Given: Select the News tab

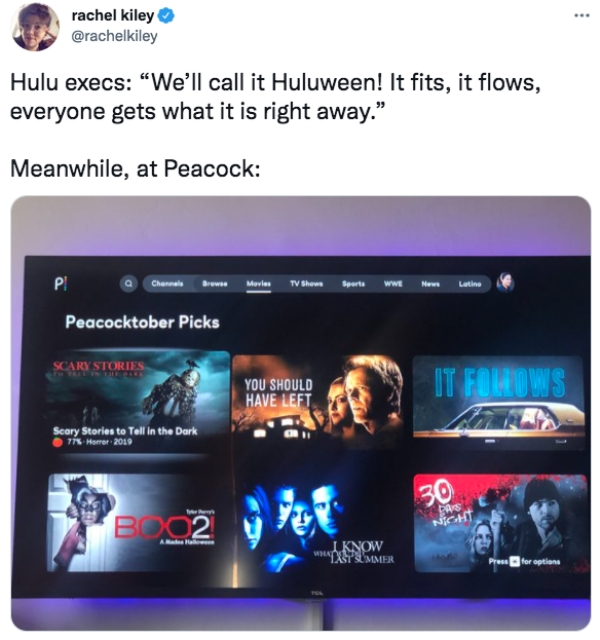Looking at the screenshot, I should 431,283.
